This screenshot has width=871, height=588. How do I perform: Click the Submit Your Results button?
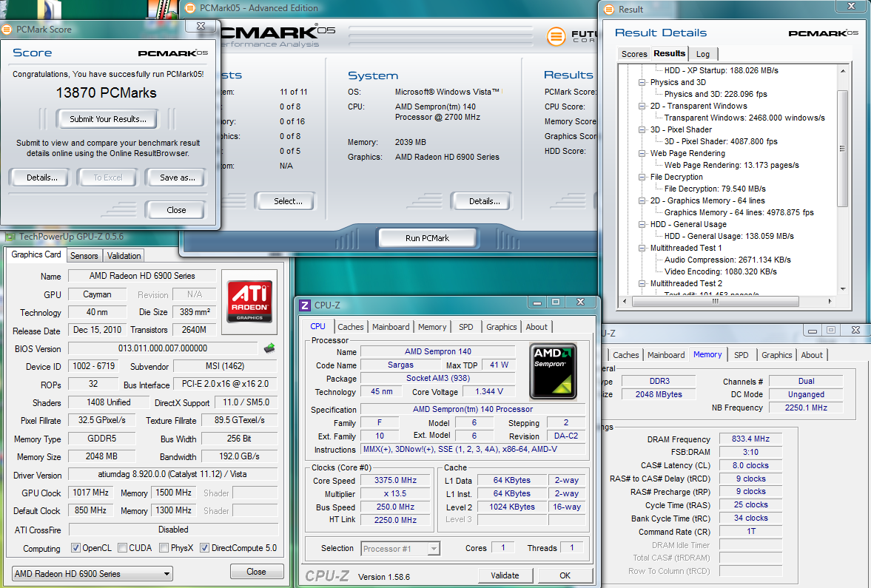click(x=108, y=119)
